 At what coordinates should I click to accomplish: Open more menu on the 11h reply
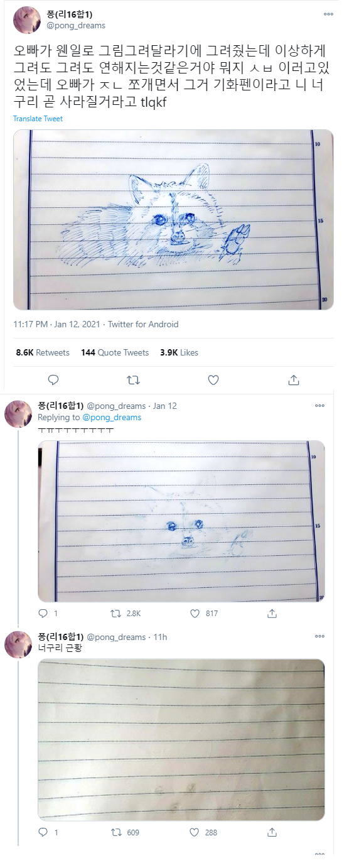click(x=320, y=636)
